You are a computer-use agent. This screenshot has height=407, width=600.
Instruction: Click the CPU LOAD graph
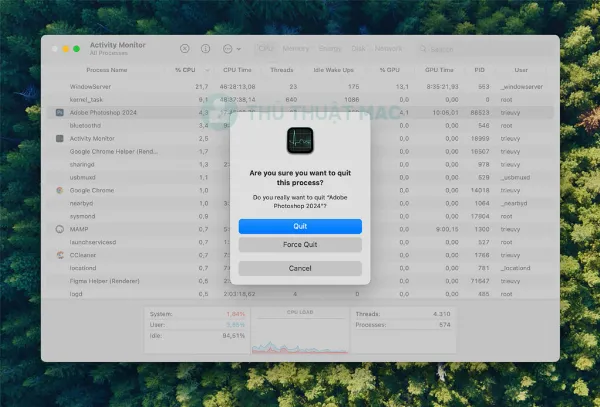click(x=300, y=335)
